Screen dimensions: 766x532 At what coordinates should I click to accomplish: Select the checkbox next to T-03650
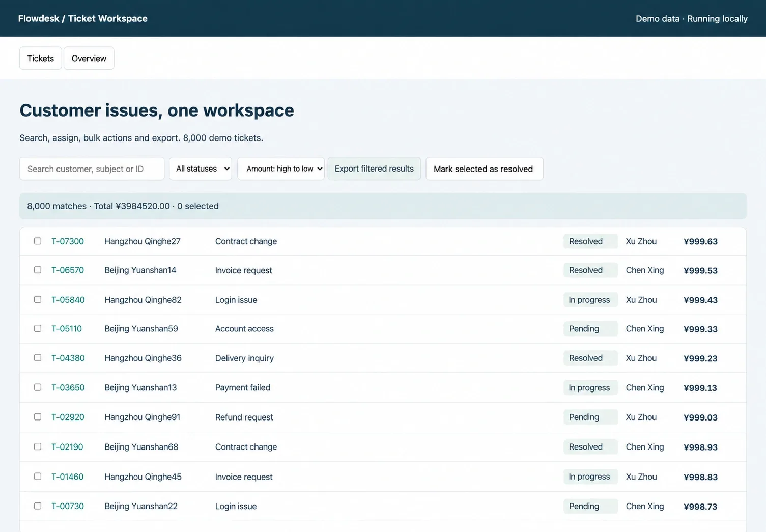(38, 387)
